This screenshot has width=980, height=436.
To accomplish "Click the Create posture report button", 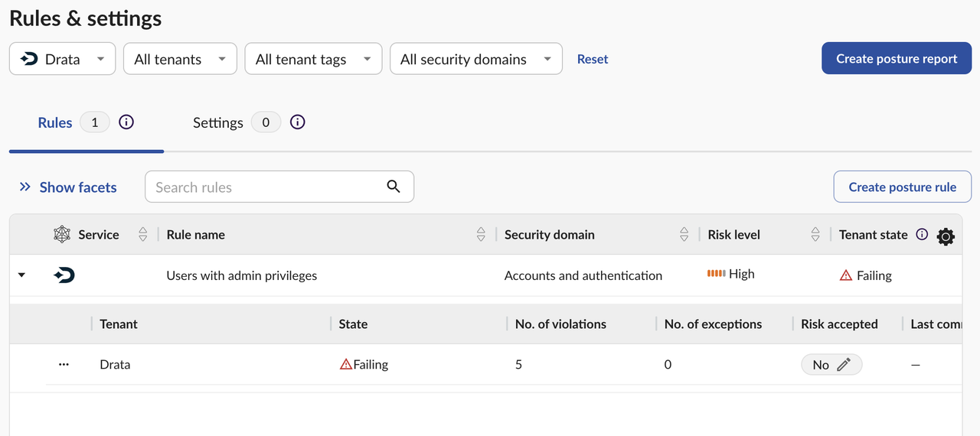I will 896,59.
